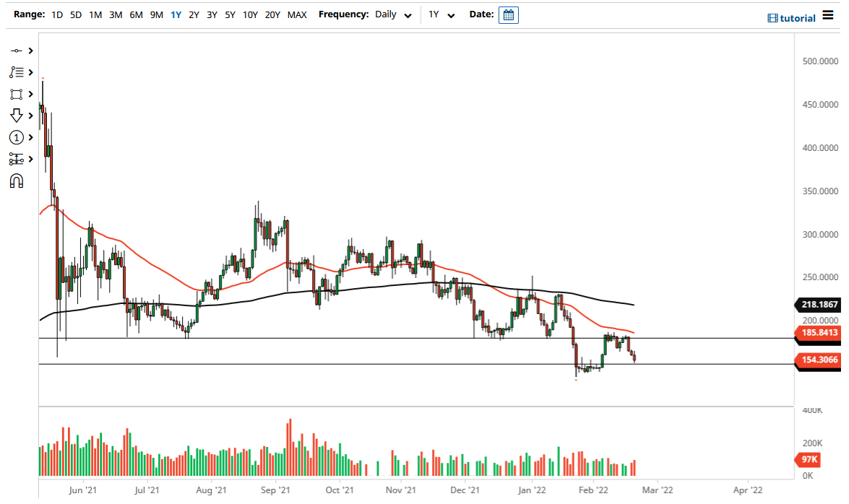Click the 97K volume label
The width and height of the screenshot is (849, 504).
tap(809, 460)
